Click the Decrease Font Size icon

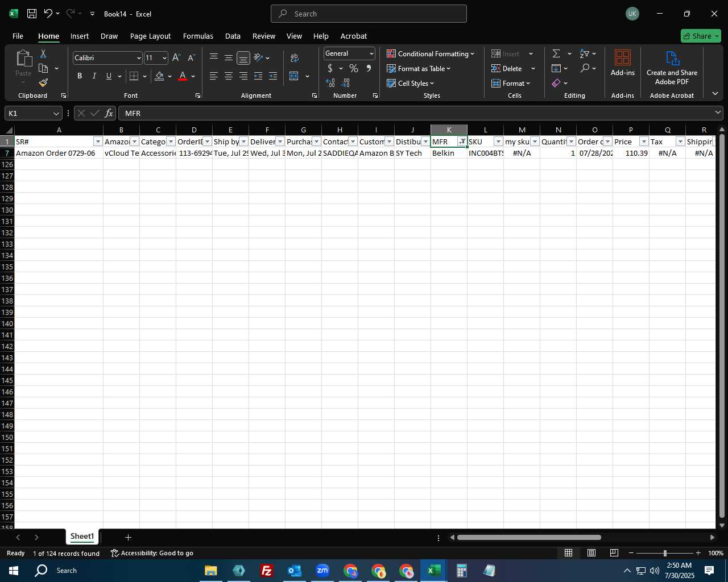[191, 57]
